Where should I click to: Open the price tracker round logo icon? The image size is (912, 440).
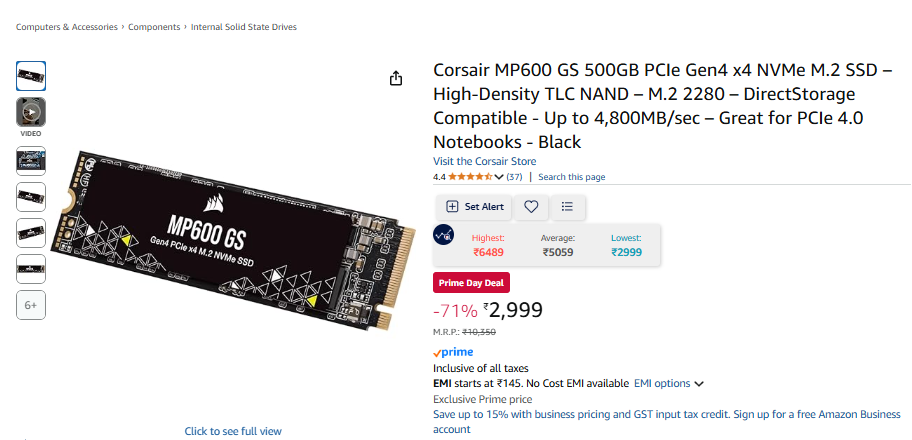444,234
